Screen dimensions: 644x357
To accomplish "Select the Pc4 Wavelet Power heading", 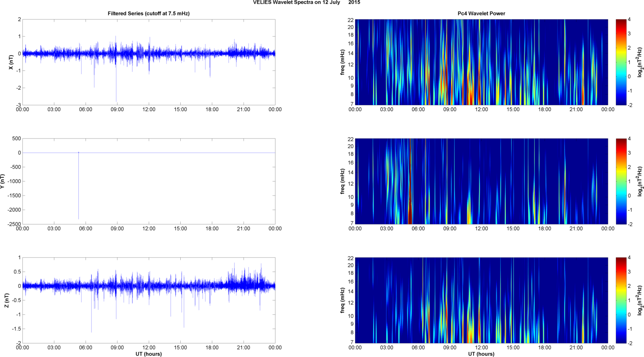I will [481, 13].
